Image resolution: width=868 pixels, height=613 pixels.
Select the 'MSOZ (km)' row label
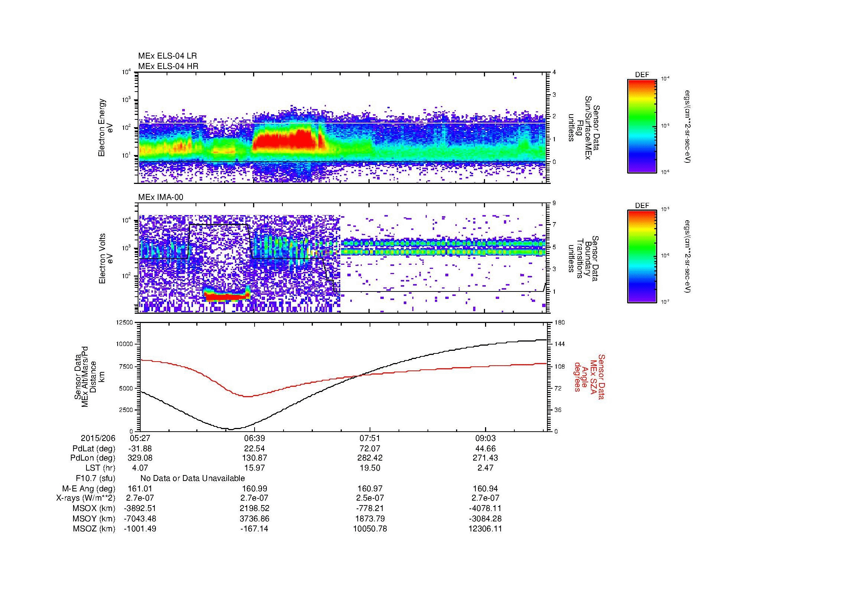click(x=94, y=529)
